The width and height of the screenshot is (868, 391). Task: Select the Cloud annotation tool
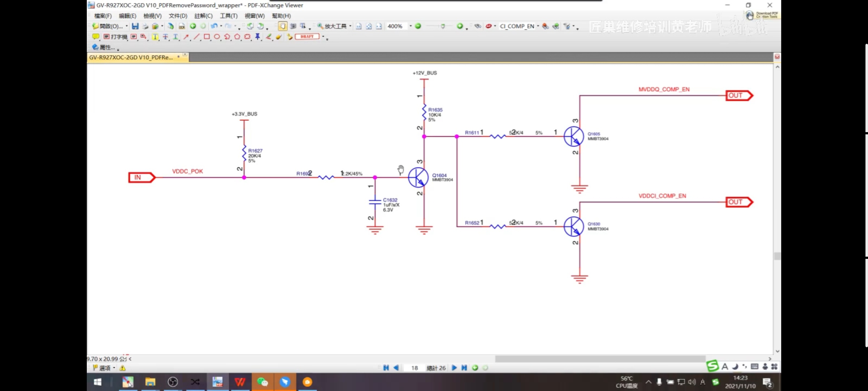(247, 37)
